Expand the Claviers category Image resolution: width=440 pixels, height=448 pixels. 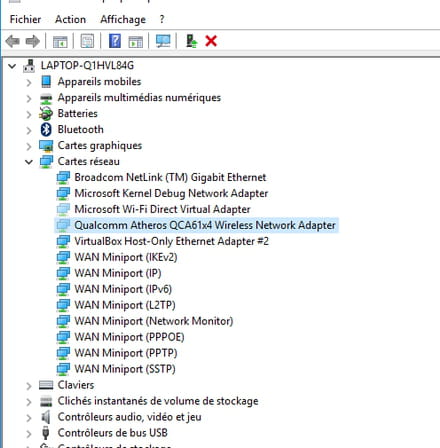point(29,386)
